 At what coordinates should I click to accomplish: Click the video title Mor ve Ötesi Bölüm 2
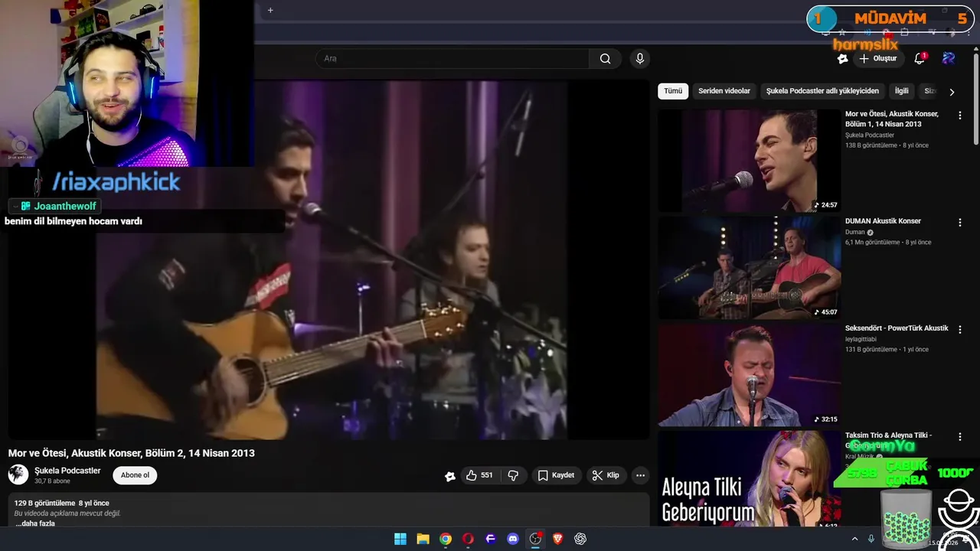[132, 453]
